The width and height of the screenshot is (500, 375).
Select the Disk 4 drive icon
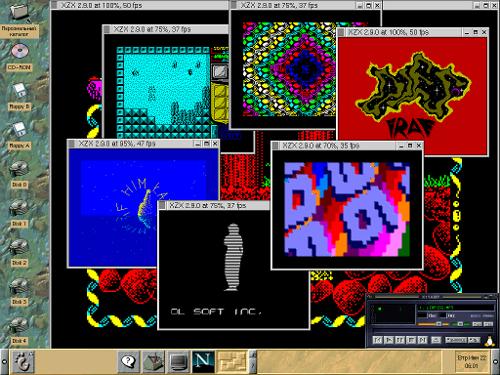pyautogui.click(x=19, y=326)
